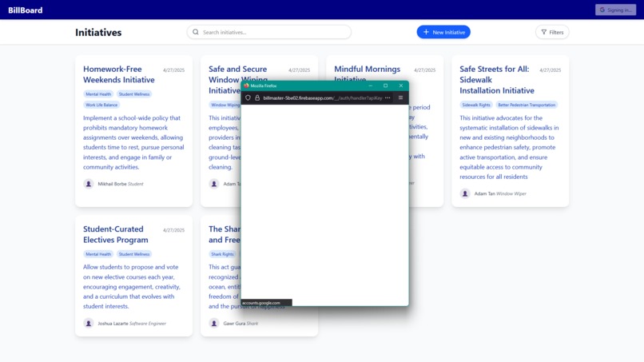Select Mental Health tag on Homework-Free card

(x=98, y=94)
